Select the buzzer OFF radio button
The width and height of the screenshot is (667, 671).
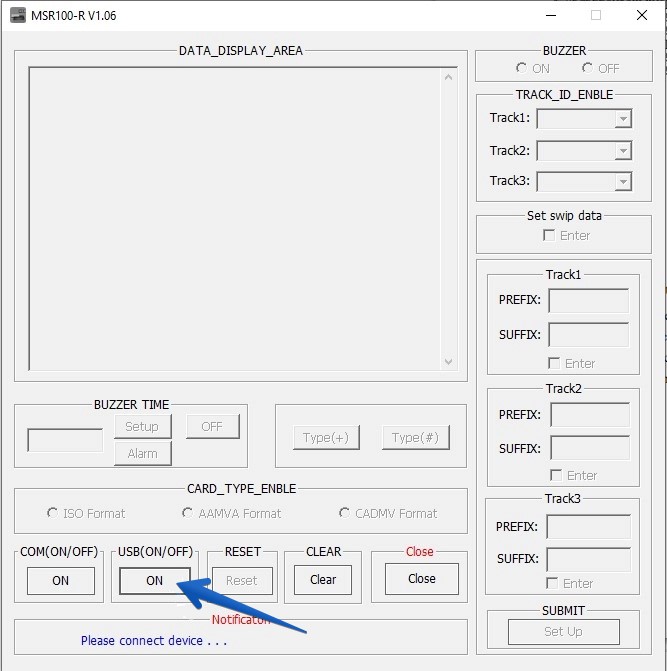point(588,68)
